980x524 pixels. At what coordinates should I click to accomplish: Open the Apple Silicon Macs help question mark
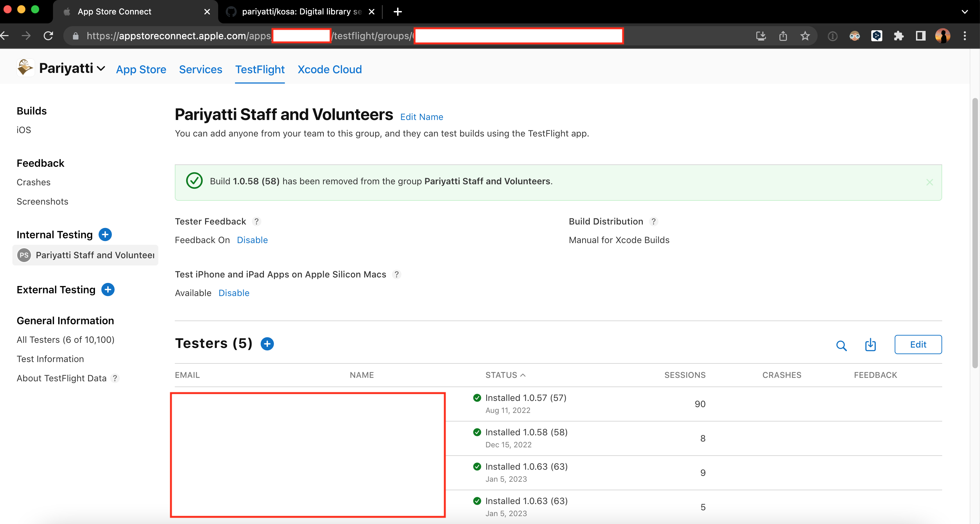pyautogui.click(x=396, y=274)
